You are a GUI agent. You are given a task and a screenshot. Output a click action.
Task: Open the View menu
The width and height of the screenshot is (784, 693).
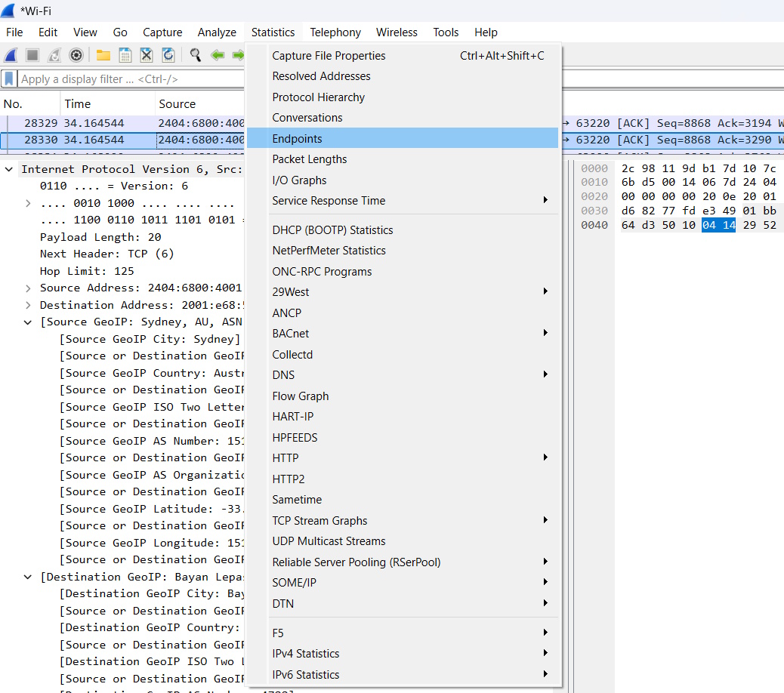[x=85, y=32]
